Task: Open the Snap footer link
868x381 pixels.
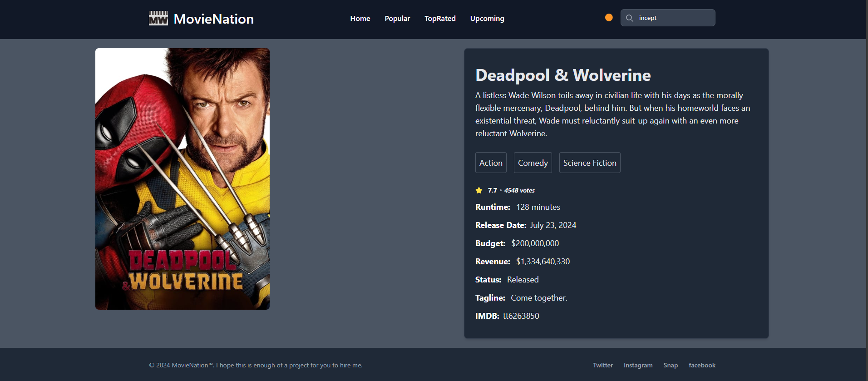Action: pos(671,365)
